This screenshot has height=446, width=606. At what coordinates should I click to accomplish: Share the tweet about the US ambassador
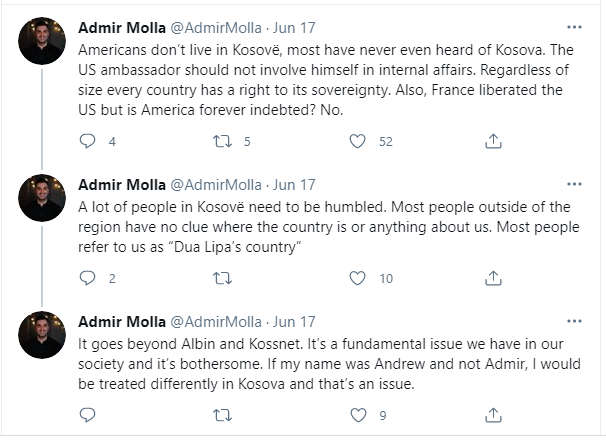coord(492,141)
